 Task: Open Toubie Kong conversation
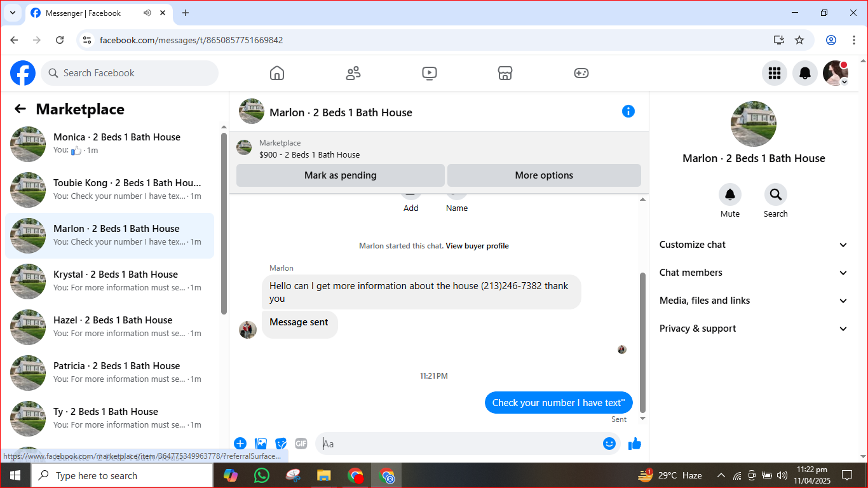point(110,190)
